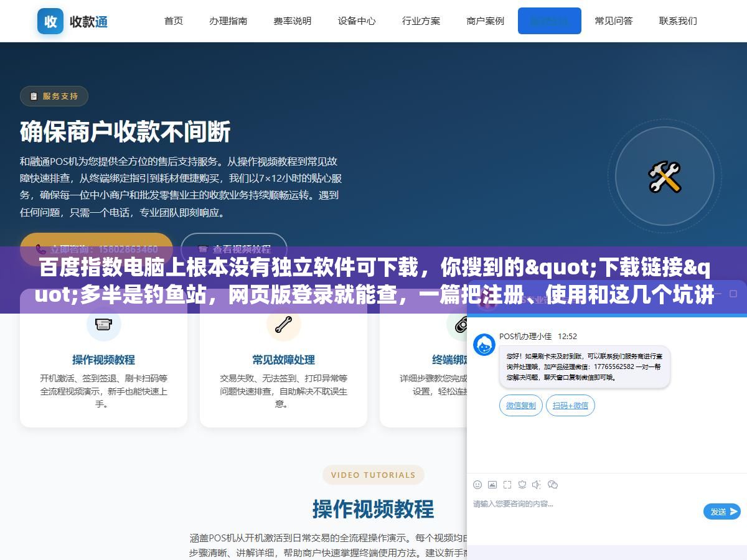Image resolution: width=747 pixels, height=560 pixels.
Task: Open the 常见故障处理 card title
Action: coord(283,360)
